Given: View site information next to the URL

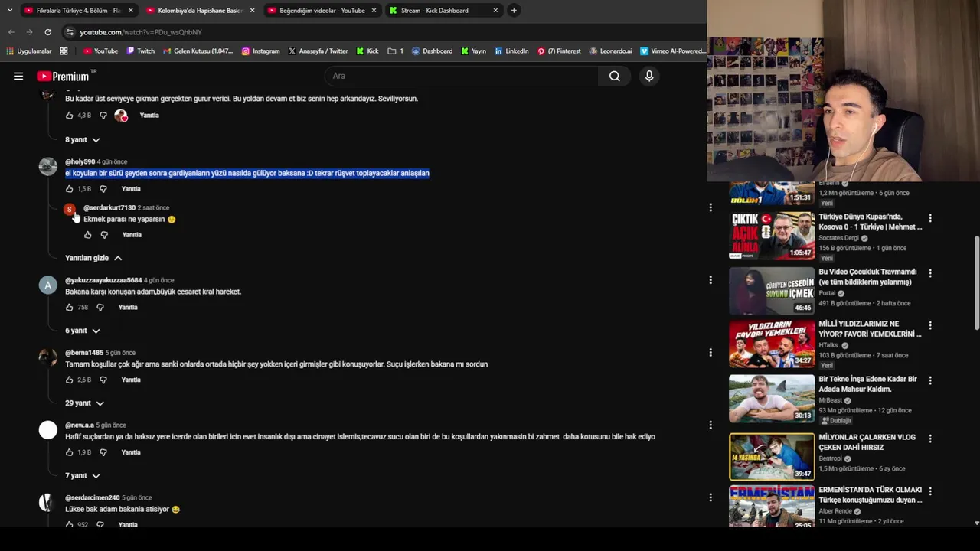Looking at the screenshot, I should 70,32.
